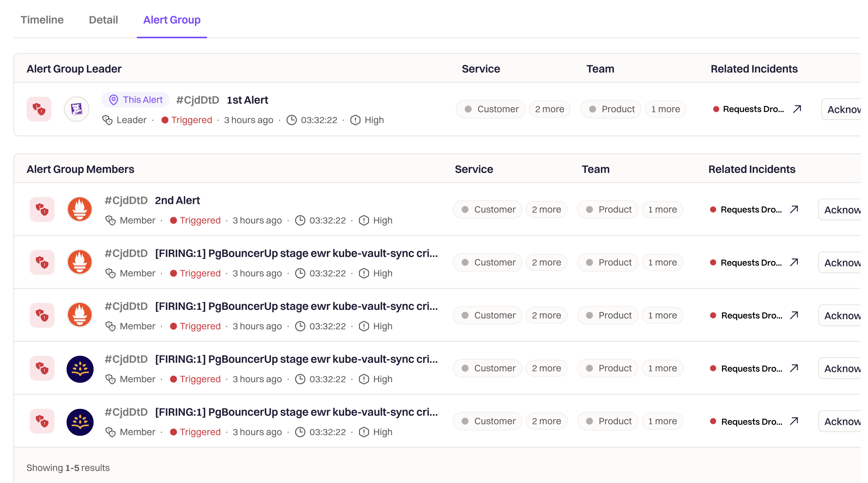The image size is (868, 483).
Task: Open the related incident arrow on 2nd Alert row
Action: click(x=794, y=209)
